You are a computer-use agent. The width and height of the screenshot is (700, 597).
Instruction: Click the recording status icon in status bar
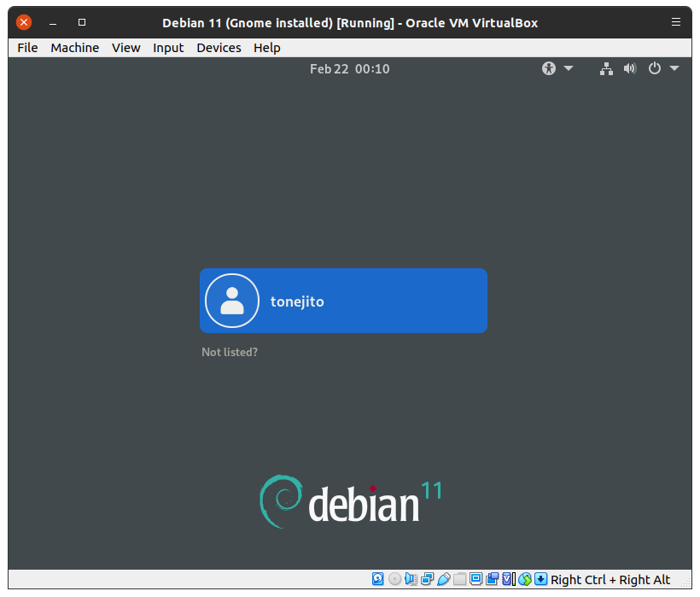[492, 579]
